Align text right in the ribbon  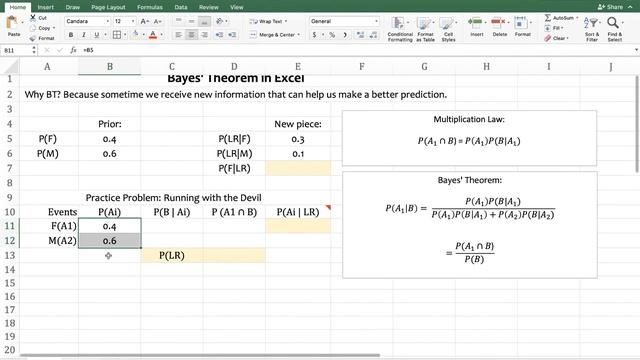click(x=204, y=35)
